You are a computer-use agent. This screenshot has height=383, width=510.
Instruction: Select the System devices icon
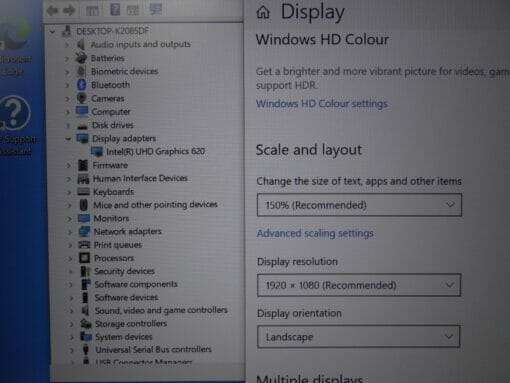pyautogui.click(x=86, y=336)
